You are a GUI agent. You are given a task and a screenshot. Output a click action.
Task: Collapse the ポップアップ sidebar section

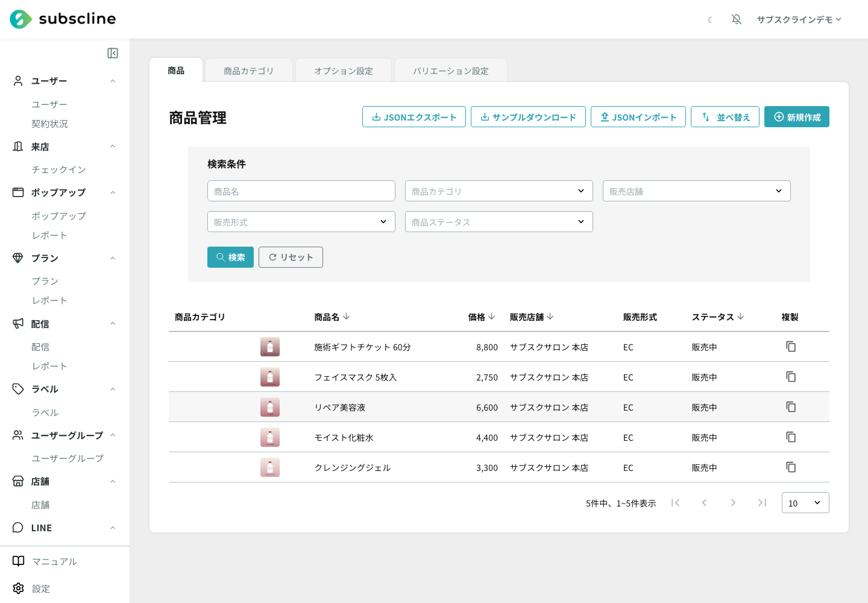113,192
